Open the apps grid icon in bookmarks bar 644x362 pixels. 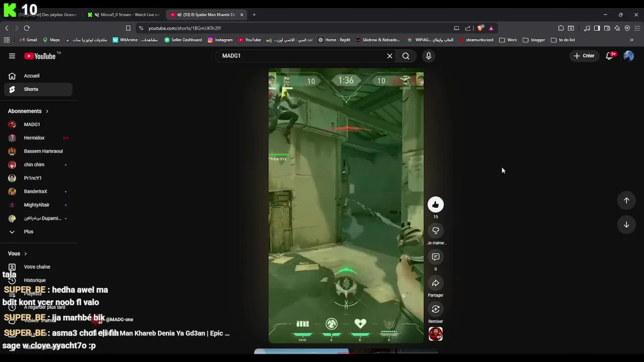(x=7, y=40)
